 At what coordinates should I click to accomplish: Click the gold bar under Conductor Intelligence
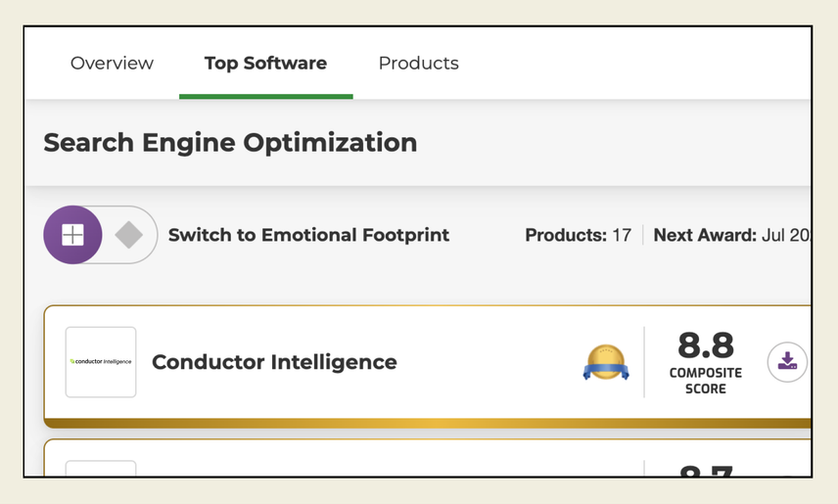[x=428, y=423]
